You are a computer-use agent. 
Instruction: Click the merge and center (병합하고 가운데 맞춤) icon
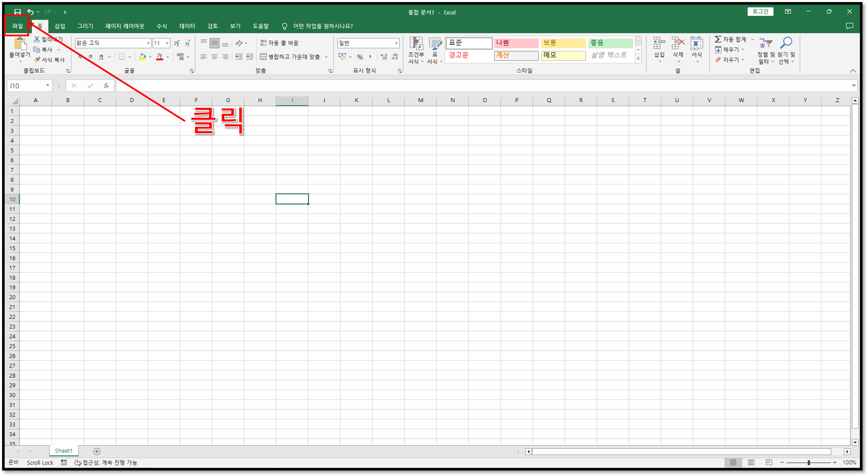coord(263,56)
